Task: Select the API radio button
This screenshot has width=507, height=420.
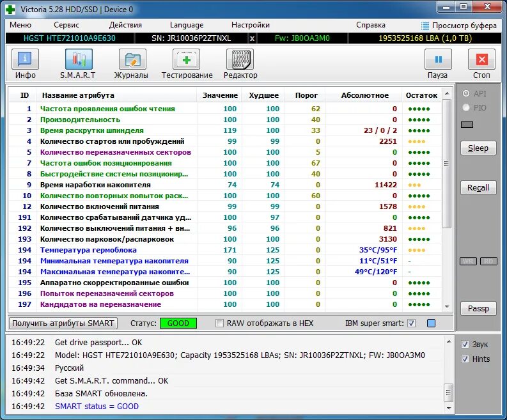Action: [466, 93]
